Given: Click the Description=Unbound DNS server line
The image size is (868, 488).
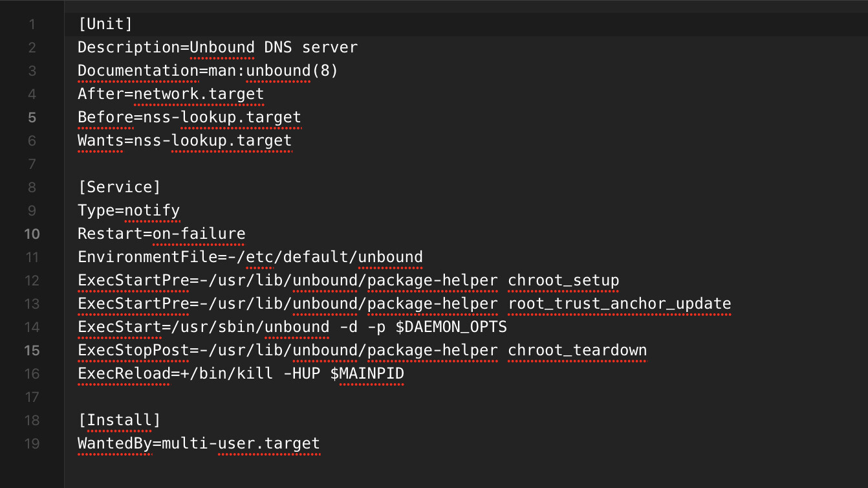Looking at the screenshot, I should click(217, 47).
